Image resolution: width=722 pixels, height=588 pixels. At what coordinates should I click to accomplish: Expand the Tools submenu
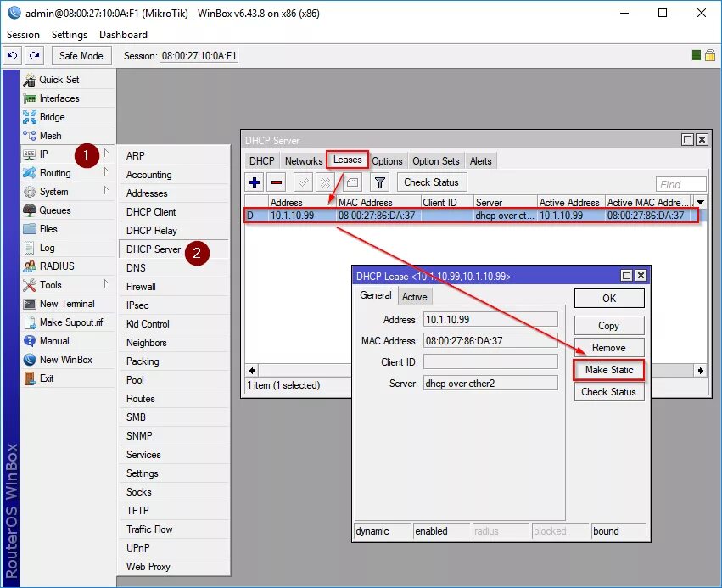[68, 284]
